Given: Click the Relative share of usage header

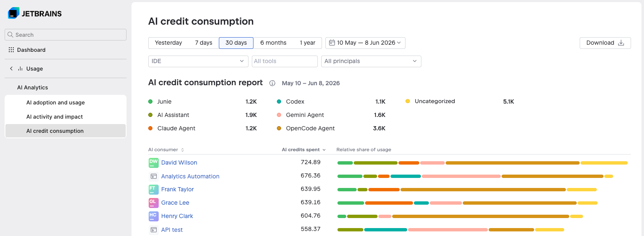Looking at the screenshot, I should [x=364, y=150].
